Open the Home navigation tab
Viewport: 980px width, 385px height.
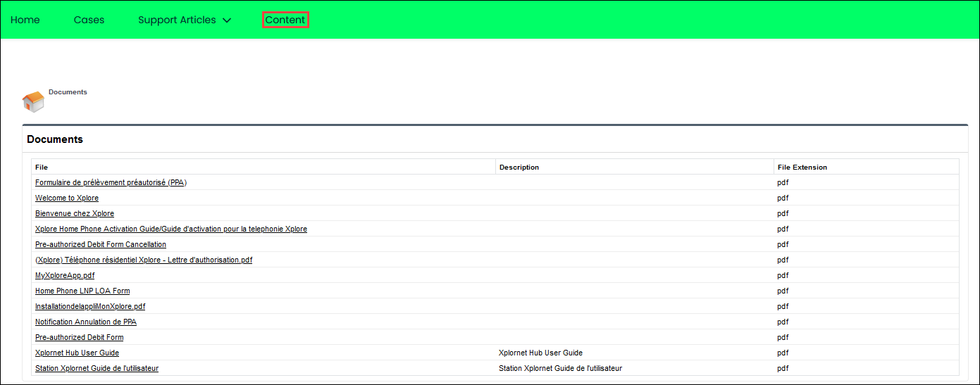[25, 20]
